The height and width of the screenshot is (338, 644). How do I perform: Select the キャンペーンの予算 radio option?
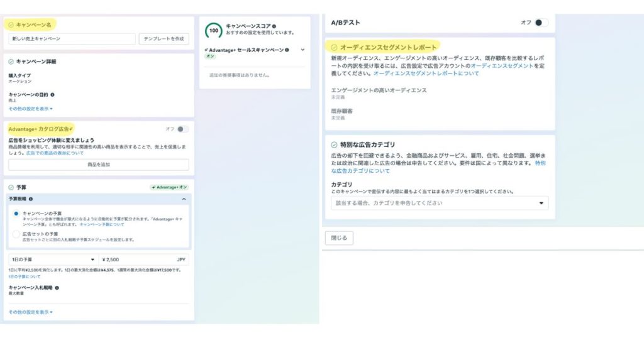[16, 214]
